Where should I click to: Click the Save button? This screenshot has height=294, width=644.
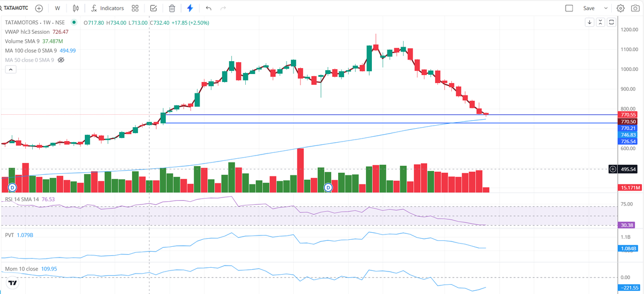589,8
